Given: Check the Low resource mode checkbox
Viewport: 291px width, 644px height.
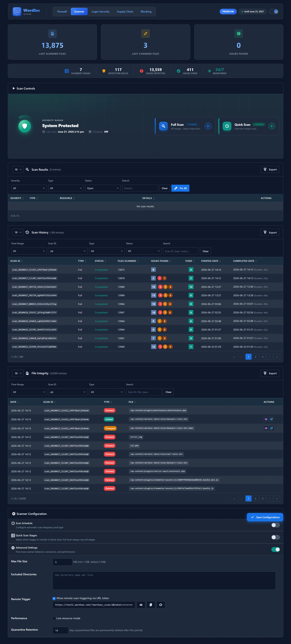Looking at the screenshot, I should 54,618.
